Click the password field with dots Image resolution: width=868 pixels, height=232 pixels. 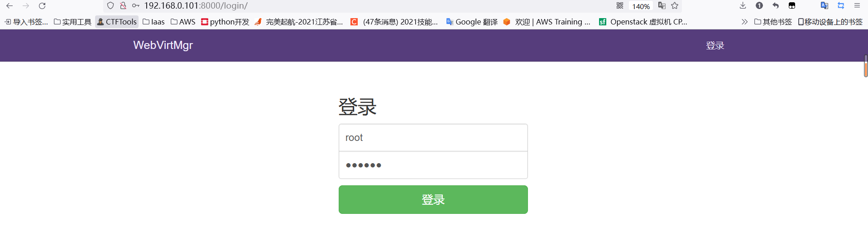pos(433,165)
